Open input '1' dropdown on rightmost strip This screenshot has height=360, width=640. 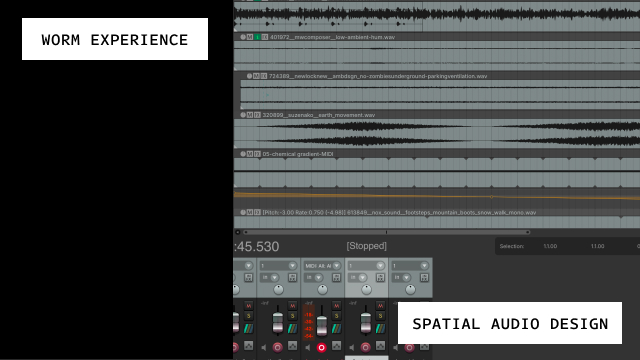pos(410,266)
